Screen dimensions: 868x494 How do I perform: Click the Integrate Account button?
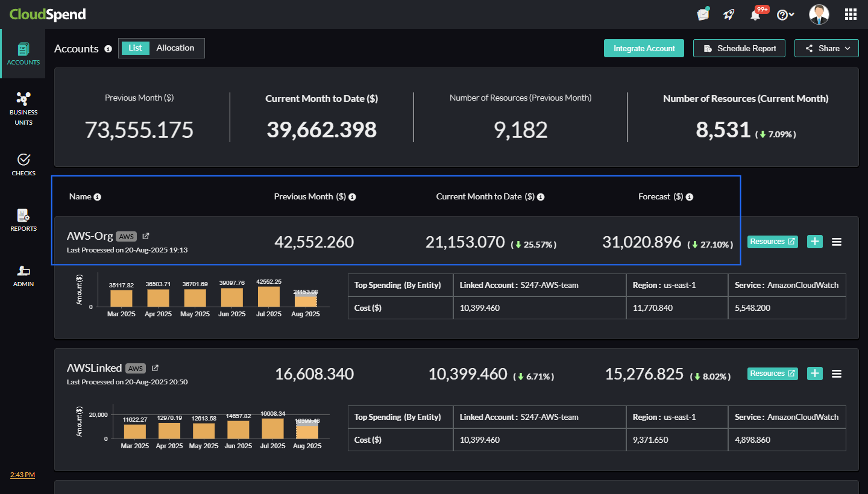tap(644, 48)
